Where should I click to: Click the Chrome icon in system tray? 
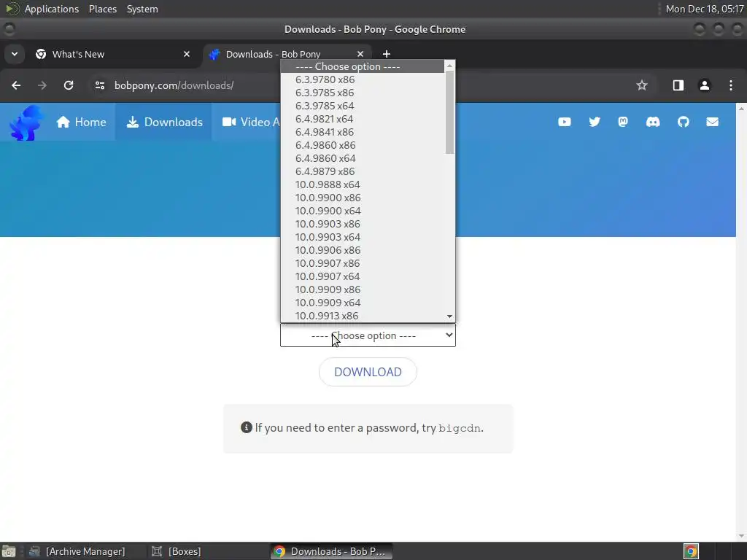click(692, 551)
